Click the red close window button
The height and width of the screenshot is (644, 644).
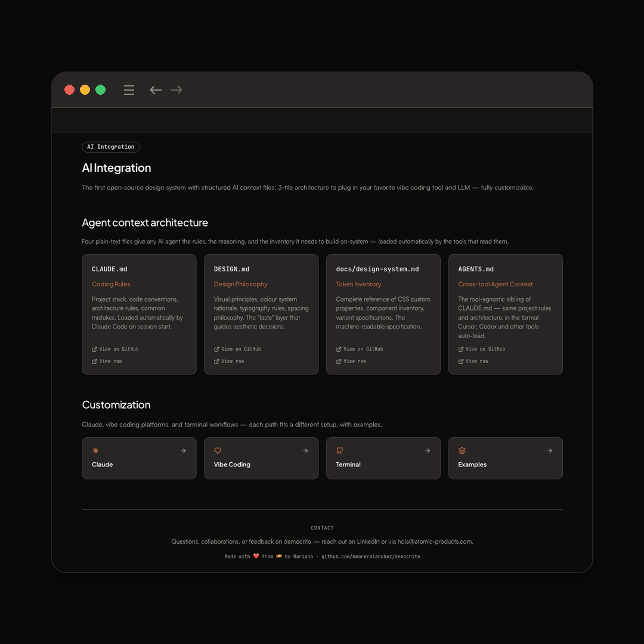coord(69,90)
